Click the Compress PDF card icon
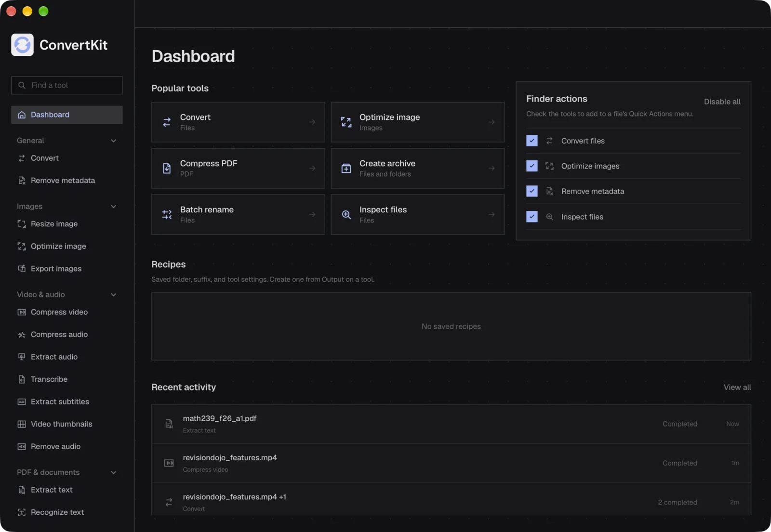Screen dimensions: 771x532 point(167,168)
